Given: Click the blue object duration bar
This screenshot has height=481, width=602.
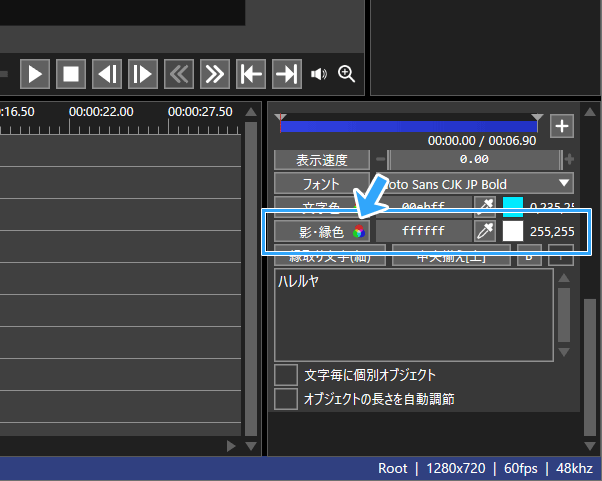Looking at the screenshot, I should pos(409,126).
